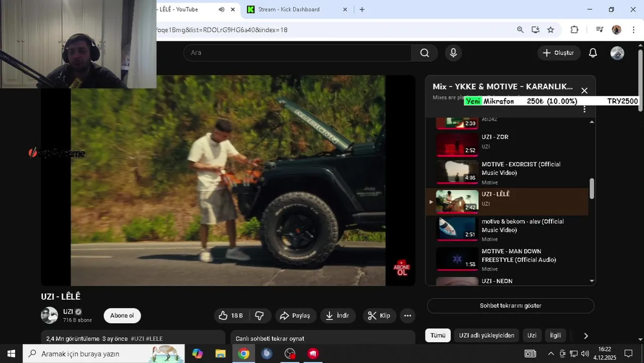This screenshot has width=644, height=363.
Task: Share the video with Paylaş
Action: 295,316
